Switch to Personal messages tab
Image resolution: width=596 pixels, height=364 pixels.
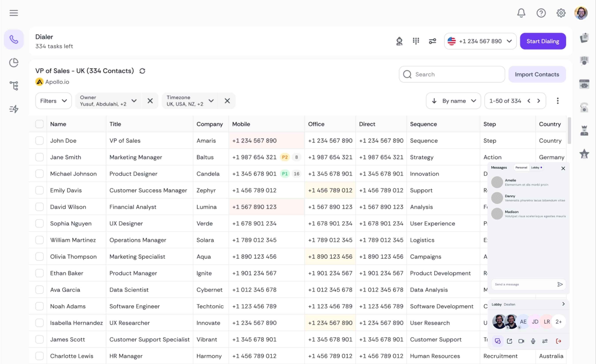[x=521, y=167]
